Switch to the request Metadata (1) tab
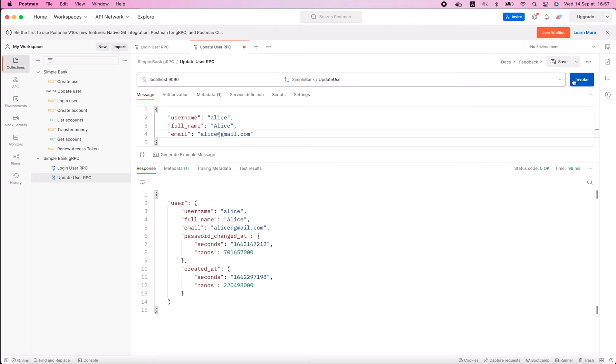 click(x=209, y=95)
